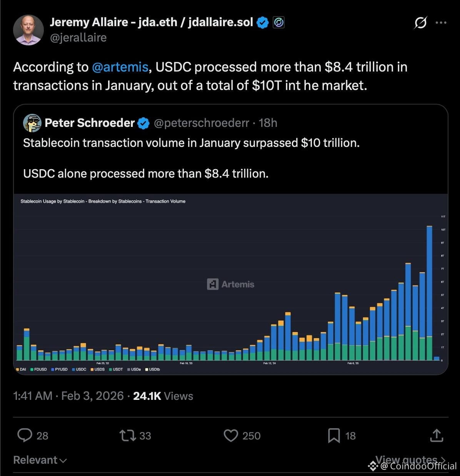Click Peter Schroeder's avatar
This screenshot has width=460, height=476.
32,123
